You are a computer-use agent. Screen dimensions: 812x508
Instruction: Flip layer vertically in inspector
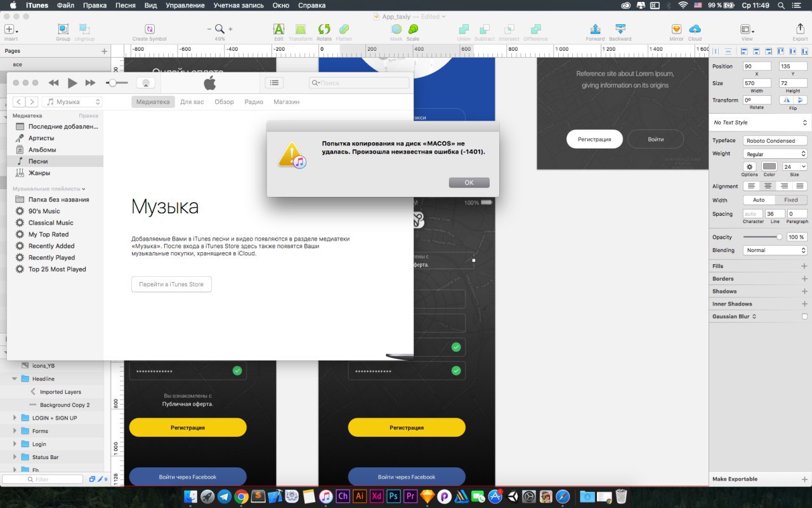coord(800,100)
